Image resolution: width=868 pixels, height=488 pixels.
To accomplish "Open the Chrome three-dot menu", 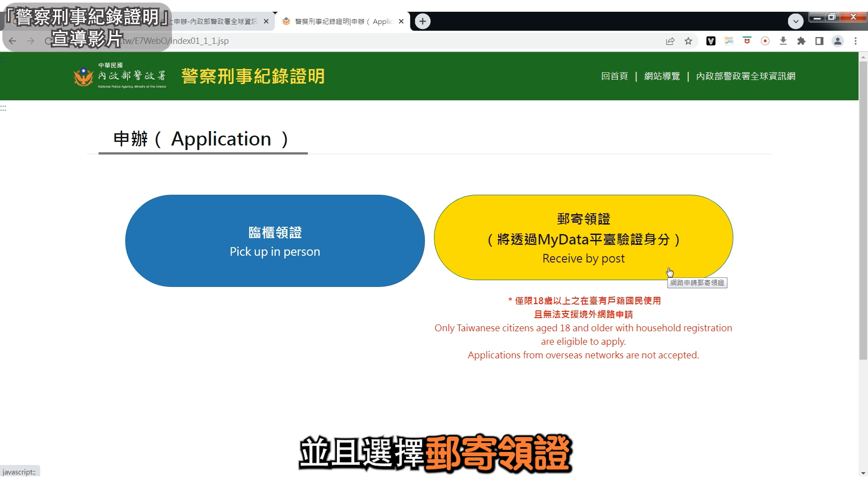I will tap(855, 41).
